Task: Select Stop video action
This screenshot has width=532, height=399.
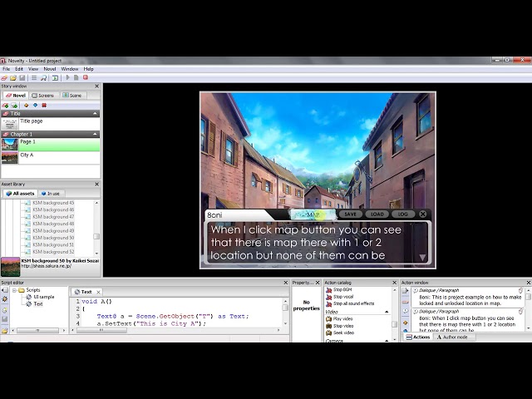Action: pyautogui.click(x=343, y=326)
